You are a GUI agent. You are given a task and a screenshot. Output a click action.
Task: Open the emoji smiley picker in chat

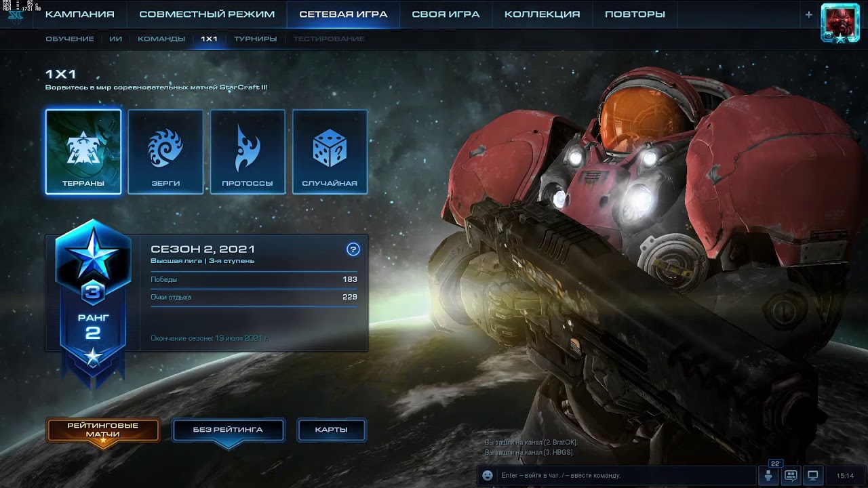(x=487, y=476)
